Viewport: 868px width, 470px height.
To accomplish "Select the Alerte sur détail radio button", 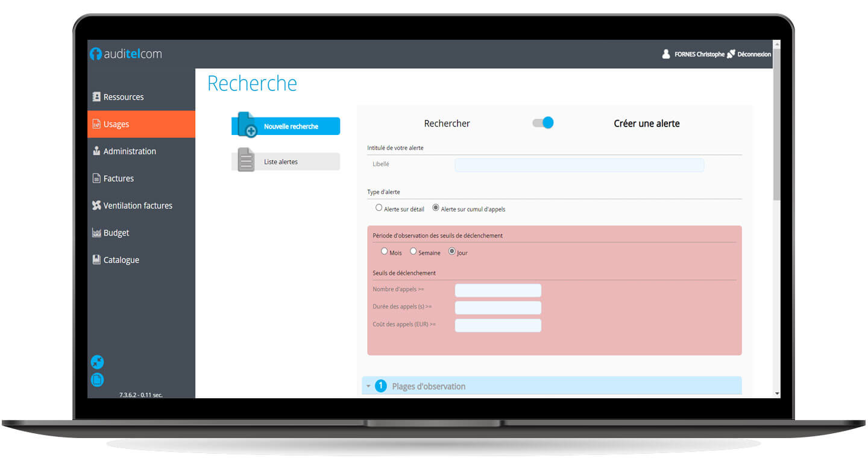I will click(379, 208).
